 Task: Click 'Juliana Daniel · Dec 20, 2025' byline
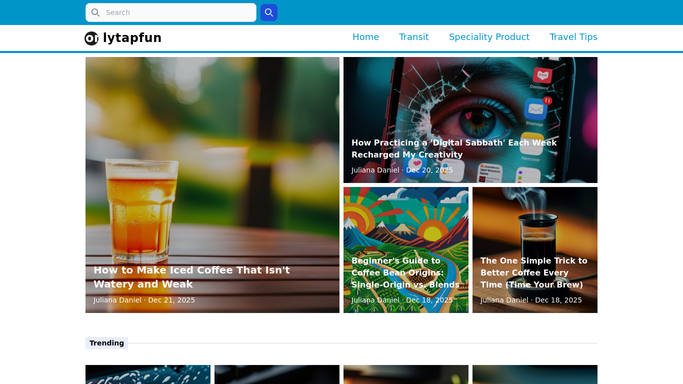click(402, 170)
